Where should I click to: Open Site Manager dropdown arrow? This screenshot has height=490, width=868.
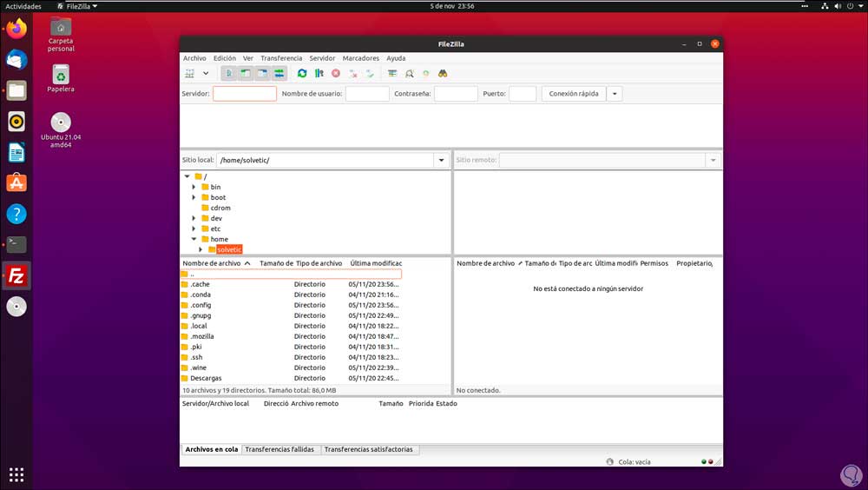(206, 73)
